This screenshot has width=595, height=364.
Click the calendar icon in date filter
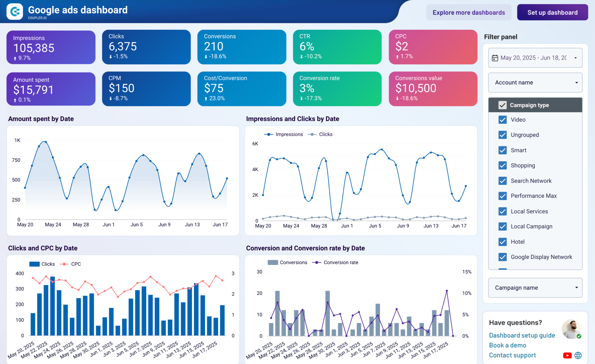tap(495, 58)
